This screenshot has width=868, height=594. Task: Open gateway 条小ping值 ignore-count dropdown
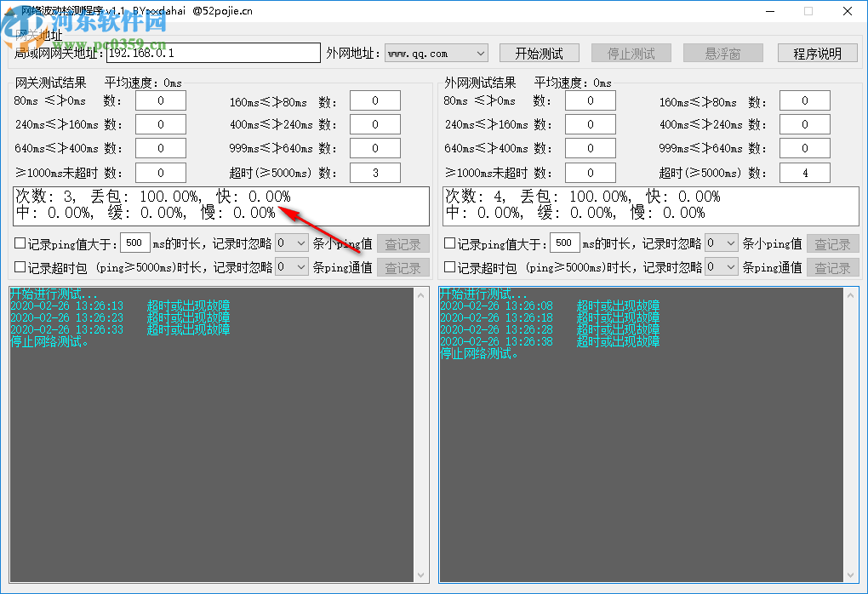(292, 243)
